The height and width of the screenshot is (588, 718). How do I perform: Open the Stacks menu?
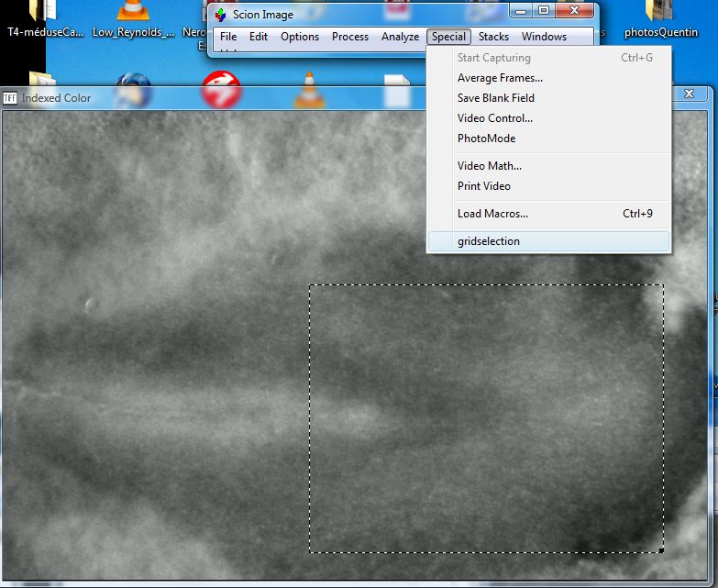493,37
